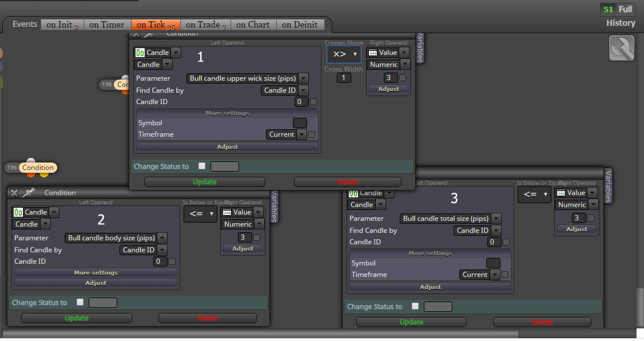Viewport: 644px width, 341px height.
Task: Switch to on Init events tab
Action: pyautogui.click(x=62, y=25)
